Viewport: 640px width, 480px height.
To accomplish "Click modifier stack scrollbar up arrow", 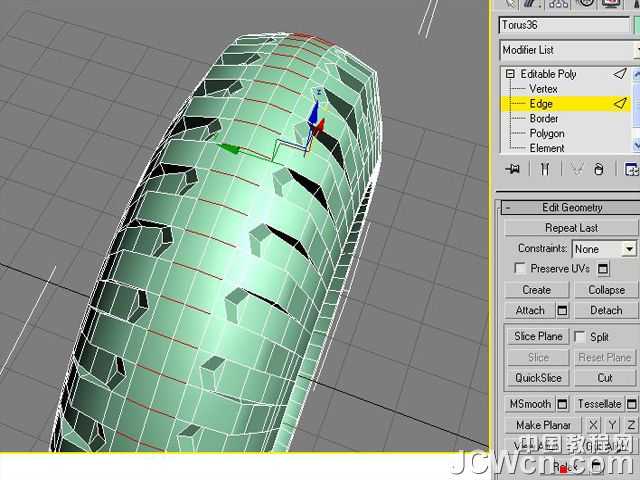I will coord(636,74).
